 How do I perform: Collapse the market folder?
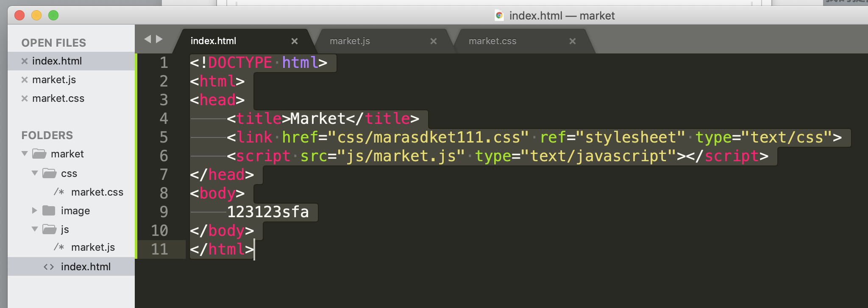(25, 154)
